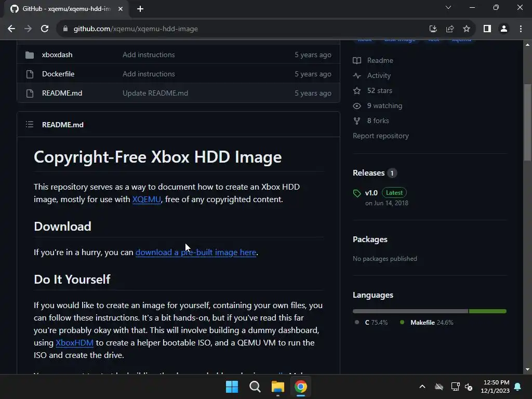Image resolution: width=532 pixels, height=399 pixels.
Task: Open the Windows Start menu
Action: coord(232,387)
